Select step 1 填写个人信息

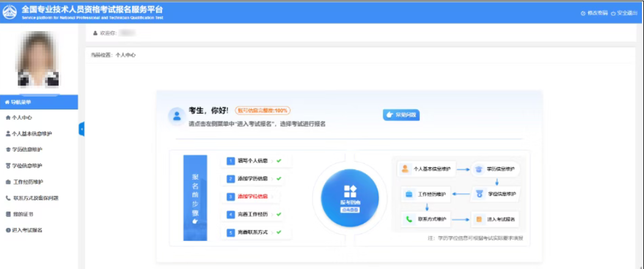click(256, 161)
